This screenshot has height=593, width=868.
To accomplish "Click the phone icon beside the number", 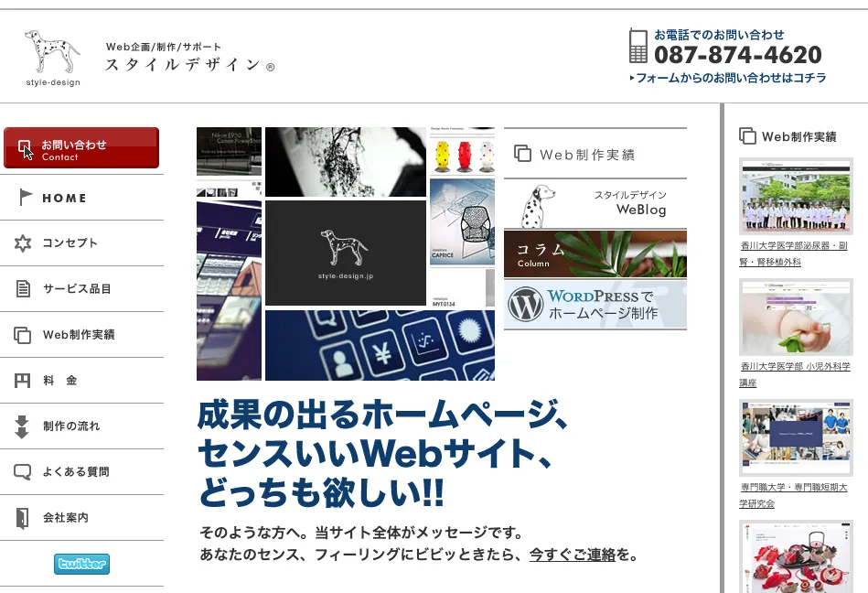I will [638, 46].
